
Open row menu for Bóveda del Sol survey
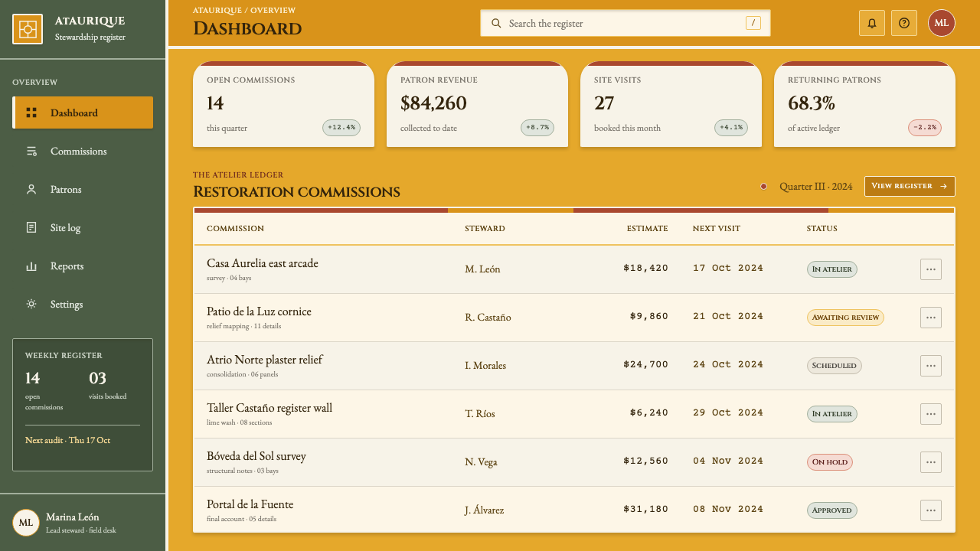tap(931, 462)
